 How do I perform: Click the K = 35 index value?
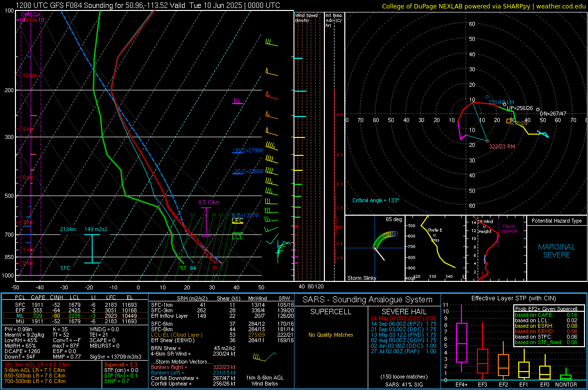click(x=60, y=329)
